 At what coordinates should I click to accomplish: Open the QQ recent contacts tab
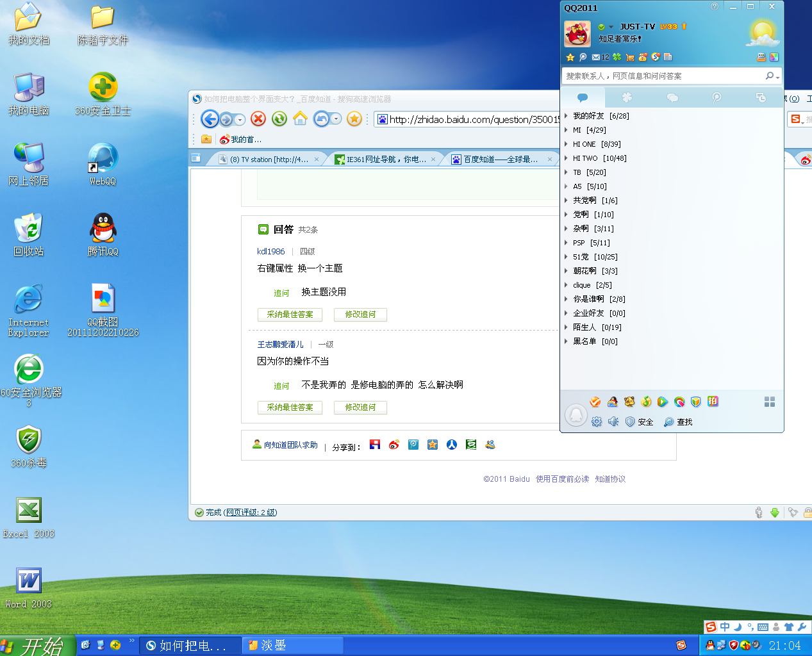(761, 97)
